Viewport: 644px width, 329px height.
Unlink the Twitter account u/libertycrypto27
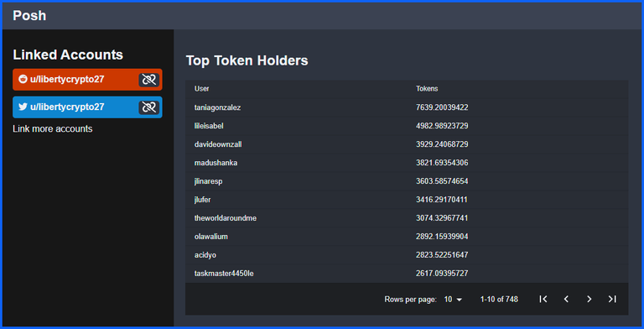point(148,107)
